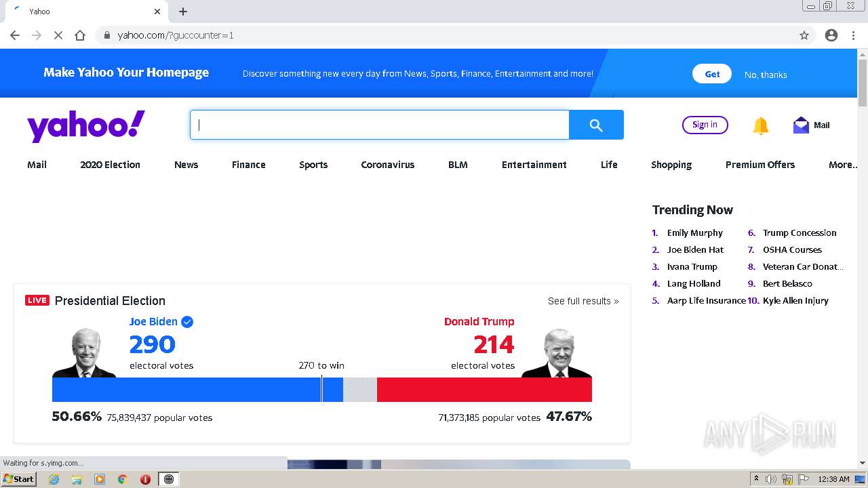The image size is (868, 488).
Task: Click the gray undecided bar segment
Action: [360, 390]
